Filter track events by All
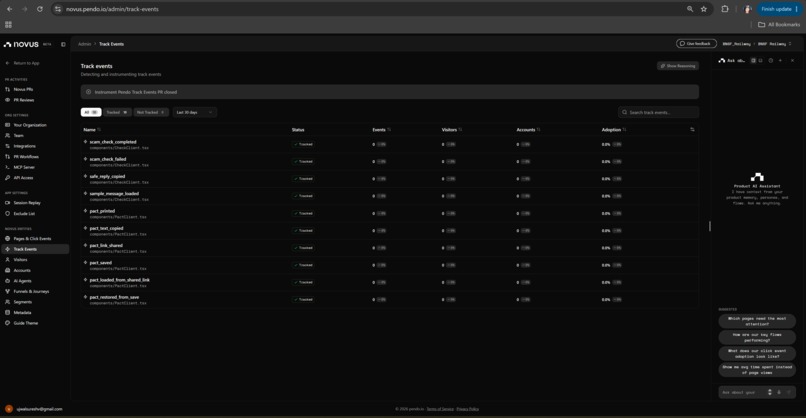The height and width of the screenshot is (418, 806). pos(91,112)
